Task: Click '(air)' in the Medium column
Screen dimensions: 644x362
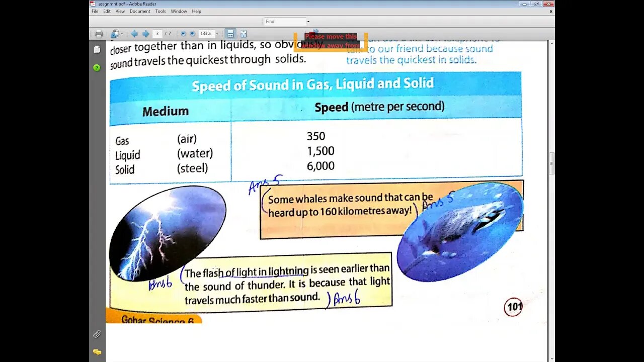Action: coord(187,139)
